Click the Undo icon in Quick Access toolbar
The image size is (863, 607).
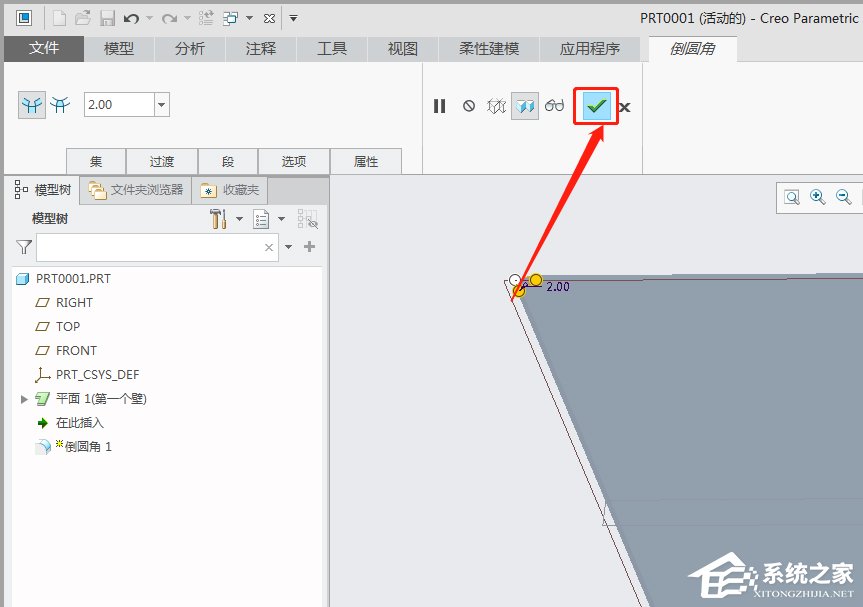coord(130,17)
